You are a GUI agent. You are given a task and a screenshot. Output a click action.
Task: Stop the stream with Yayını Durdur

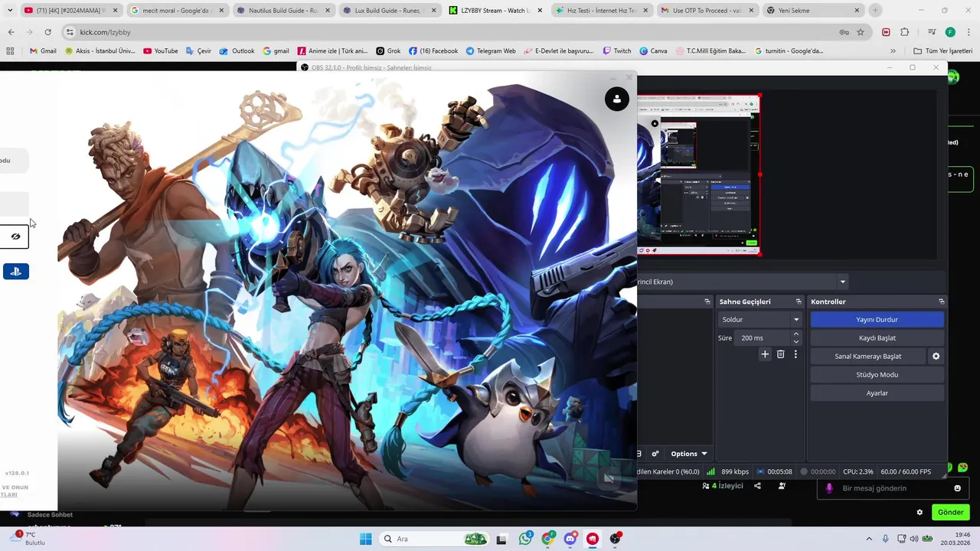(x=877, y=319)
